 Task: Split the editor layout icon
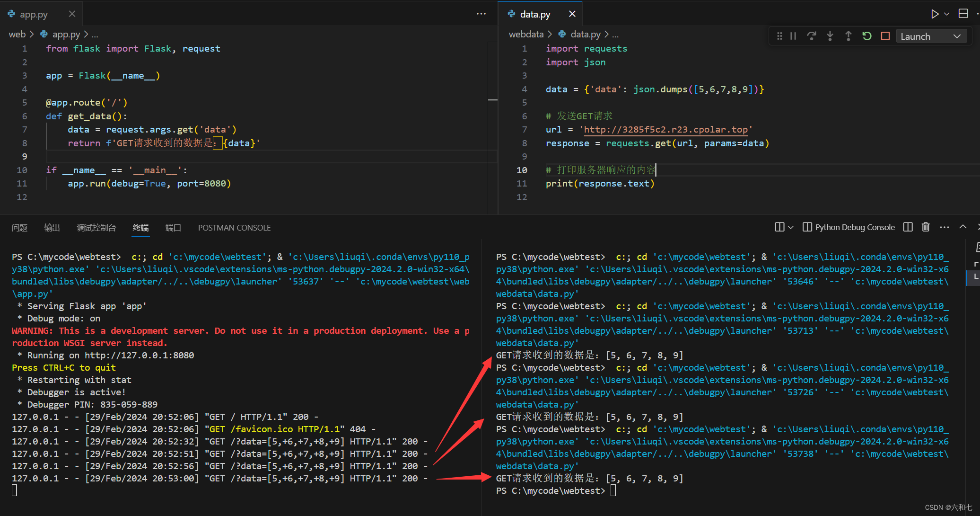tap(963, 14)
